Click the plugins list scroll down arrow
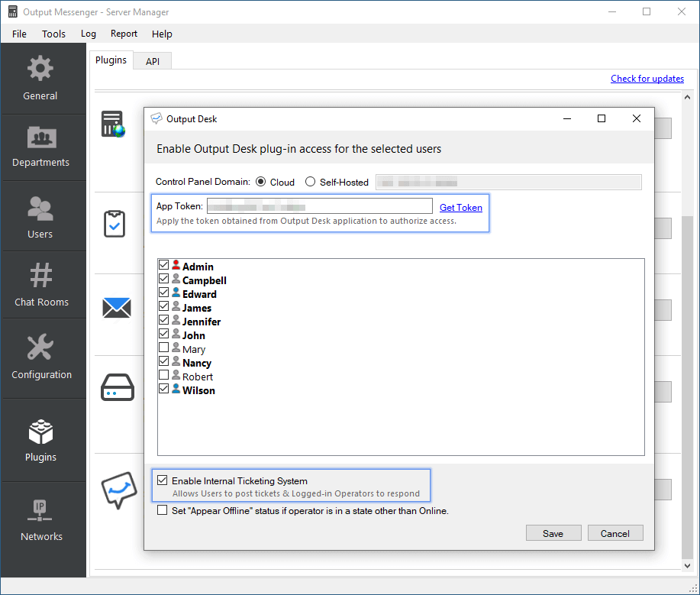The height and width of the screenshot is (595, 700). (x=688, y=565)
